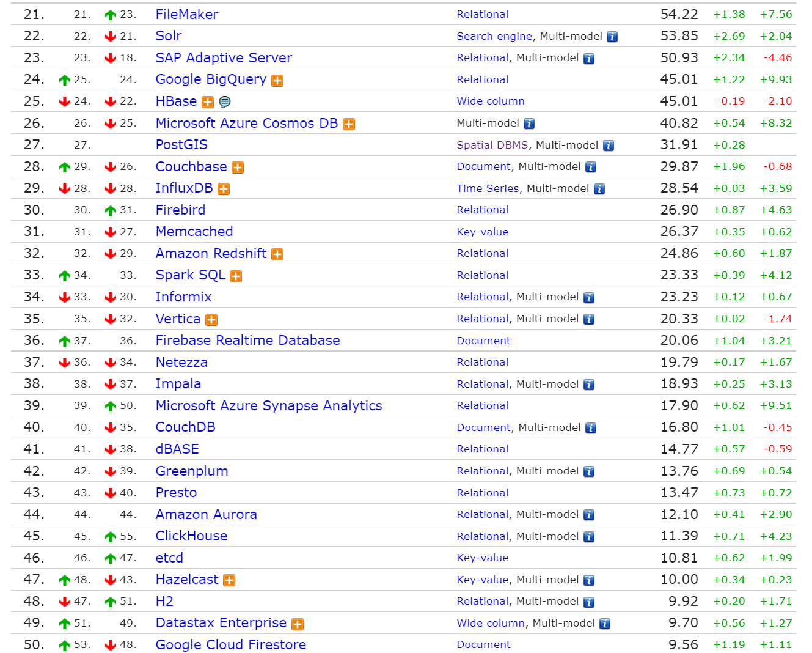Click the info icon in the H2 row
Screen dimensions: 812x653
(589, 602)
